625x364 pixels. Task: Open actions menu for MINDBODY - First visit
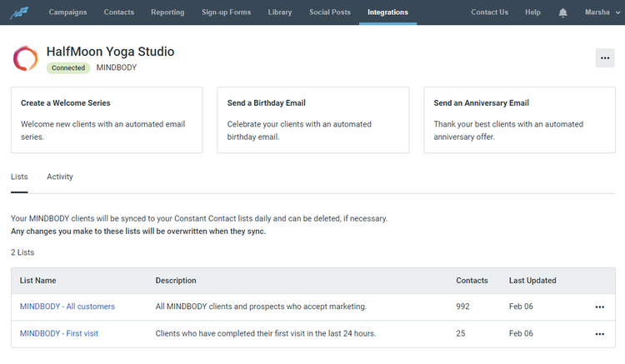599,334
